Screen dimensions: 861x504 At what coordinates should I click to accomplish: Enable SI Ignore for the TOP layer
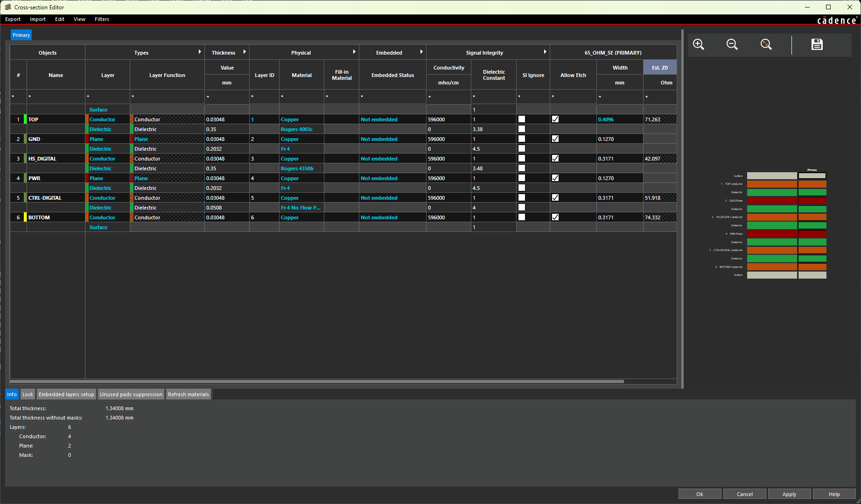[522, 119]
